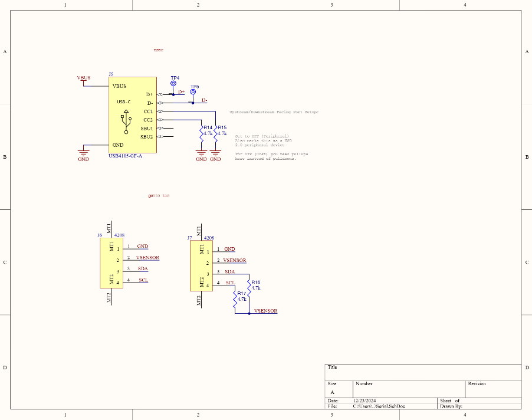Select the USB-C connector symbol J5
Viewport: 532px width, 420px height.
(132, 115)
